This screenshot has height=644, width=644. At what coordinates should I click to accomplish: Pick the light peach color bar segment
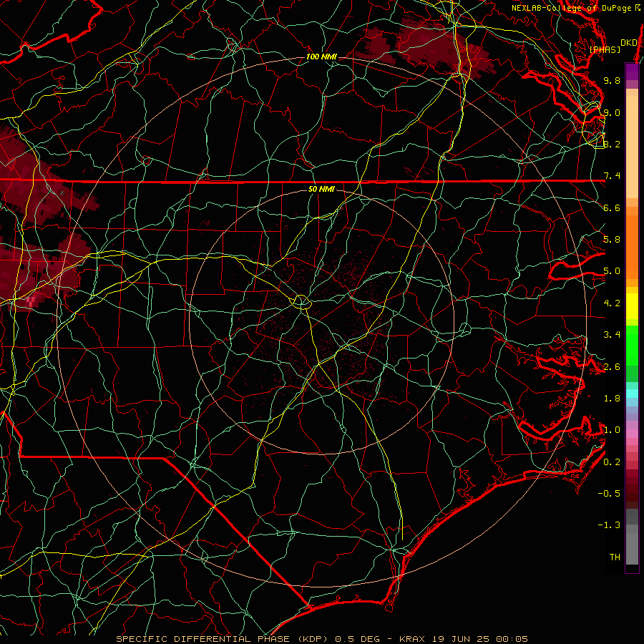click(x=632, y=147)
